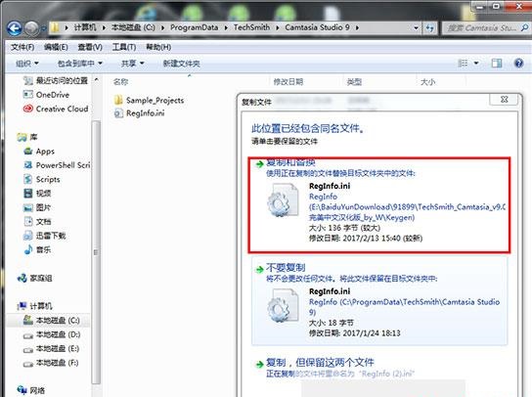Select Creative Cloud in the sidebar
This screenshot has height=397, width=532.
coord(56,109)
